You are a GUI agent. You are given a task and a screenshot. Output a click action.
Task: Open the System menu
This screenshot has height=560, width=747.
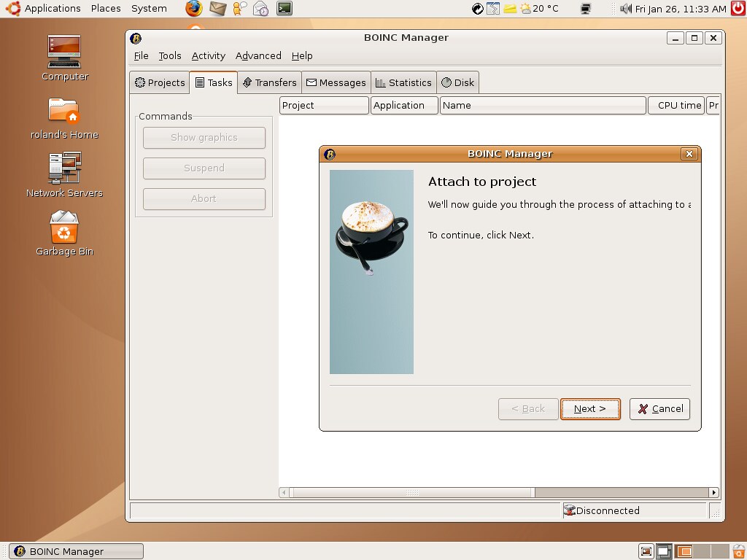(x=149, y=9)
